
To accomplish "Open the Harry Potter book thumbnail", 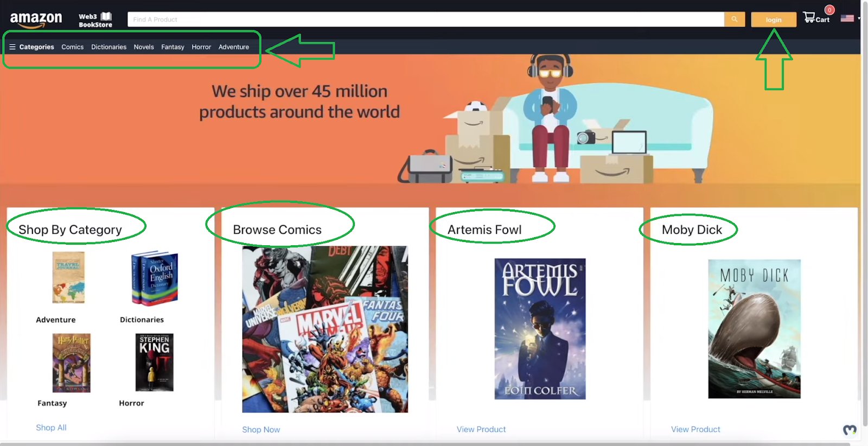I will (71, 363).
